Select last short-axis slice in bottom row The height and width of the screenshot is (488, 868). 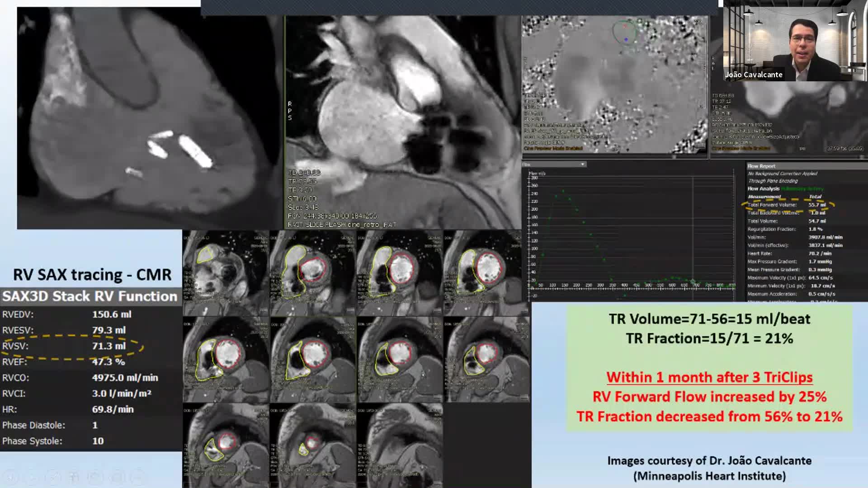[400, 445]
